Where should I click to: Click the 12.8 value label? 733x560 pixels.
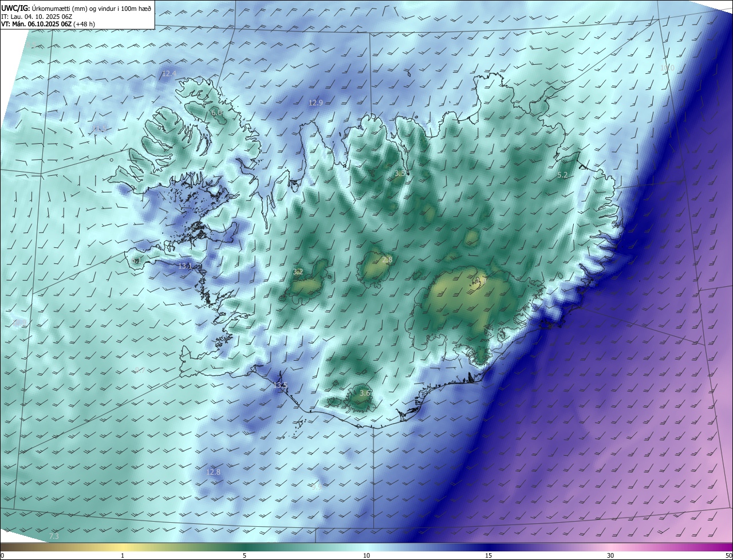pyautogui.click(x=213, y=472)
